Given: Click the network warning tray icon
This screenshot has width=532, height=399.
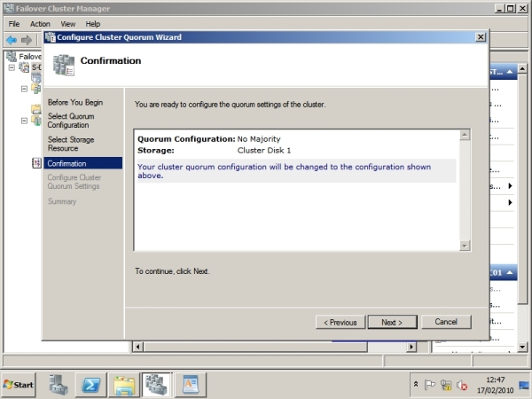Looking at the screenshot, I should [445, 385].
